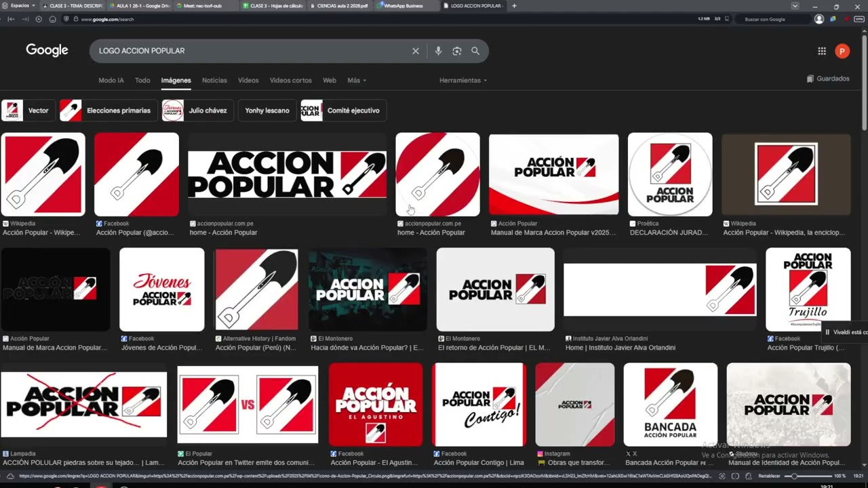This screenshot has width=868, height=488.
Task: Open the tab list dropdown button
Action: click(x=795, y=5)
